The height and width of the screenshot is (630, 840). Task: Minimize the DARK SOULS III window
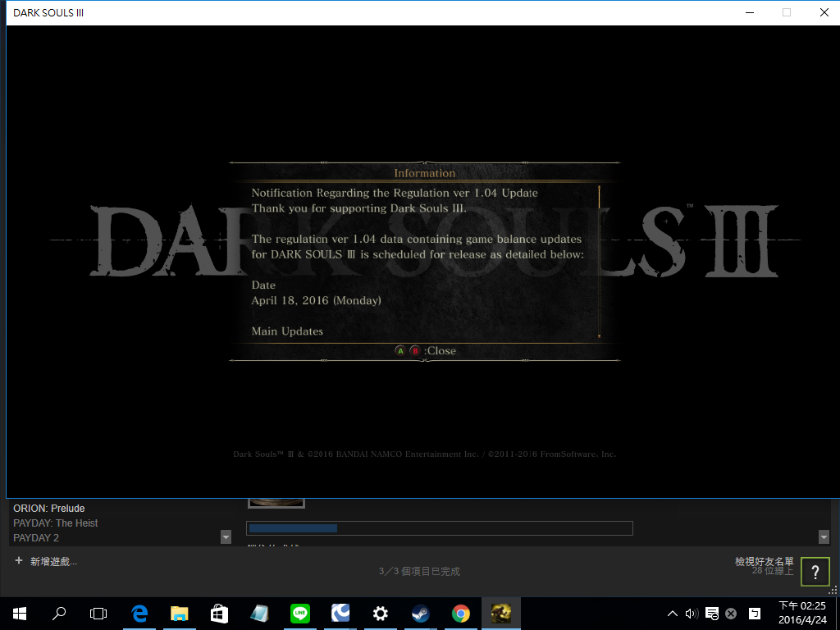click(x=750, y=12)
